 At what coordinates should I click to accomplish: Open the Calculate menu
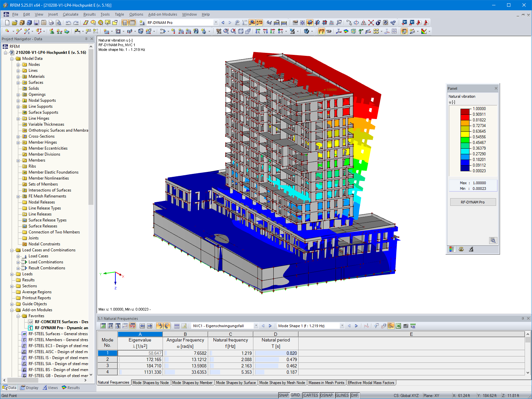tap(70, 14)
